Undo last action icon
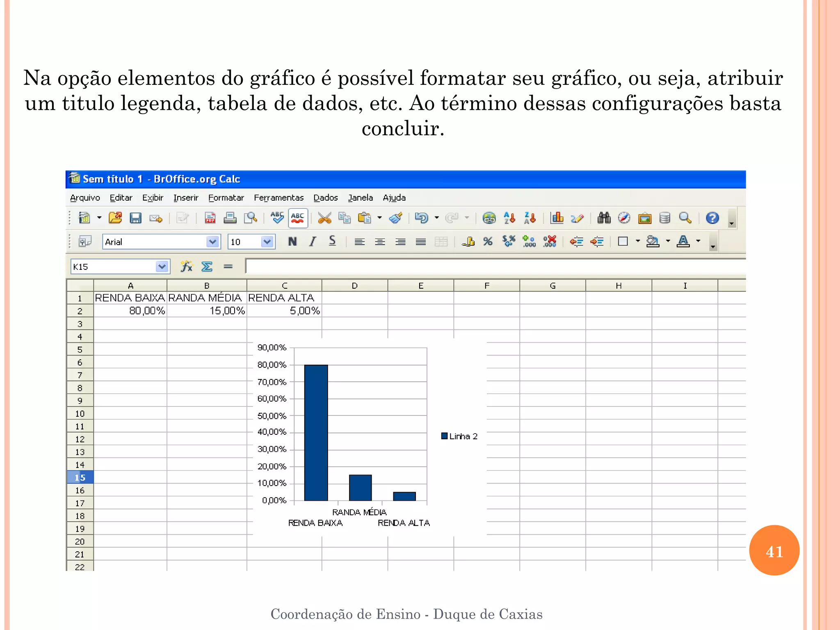This screenshot has height=630, width=840. point(421,218)
